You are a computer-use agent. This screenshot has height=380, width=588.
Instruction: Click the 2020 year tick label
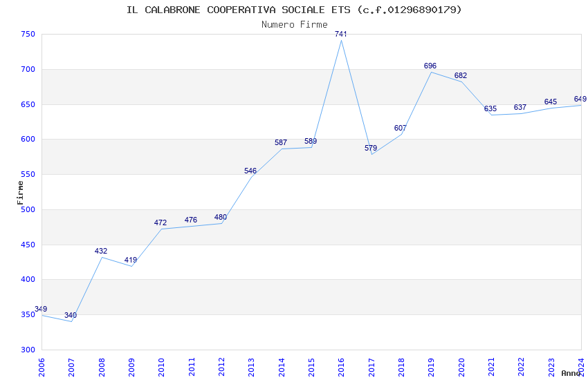[x=461, y=368]
